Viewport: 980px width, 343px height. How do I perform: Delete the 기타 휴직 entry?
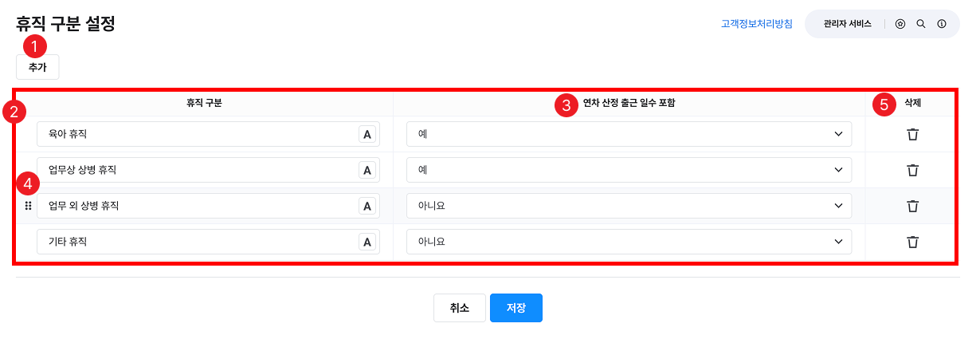click(913, 242)
